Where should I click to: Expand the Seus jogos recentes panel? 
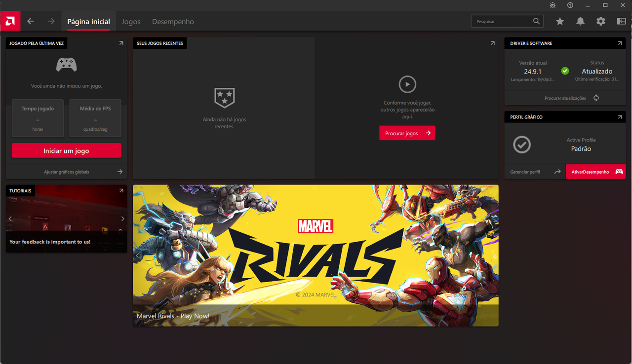point(492,43)
